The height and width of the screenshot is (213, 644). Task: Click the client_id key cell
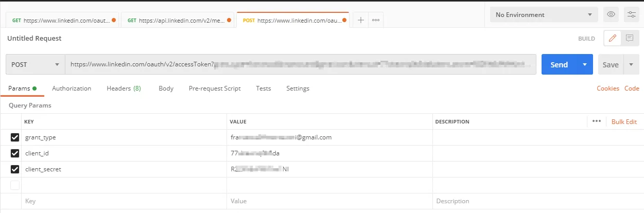[x=124, y=153]
